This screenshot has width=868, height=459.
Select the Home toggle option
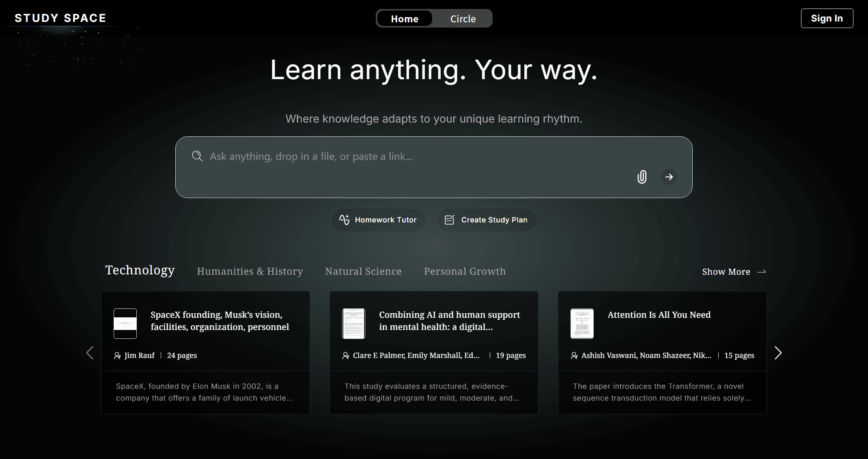[x=404, y=19]
